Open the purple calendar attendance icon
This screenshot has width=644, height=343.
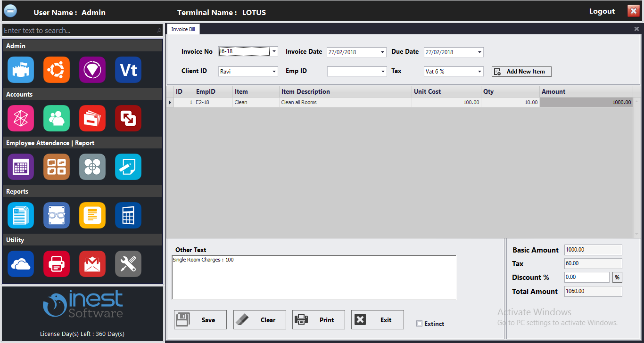tap(21, 167)
